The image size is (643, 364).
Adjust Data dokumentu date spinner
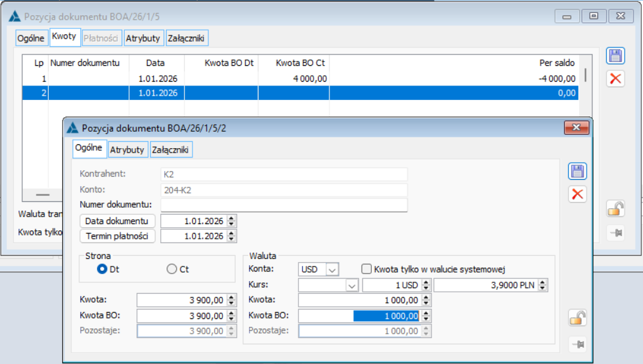click(232, 221)
